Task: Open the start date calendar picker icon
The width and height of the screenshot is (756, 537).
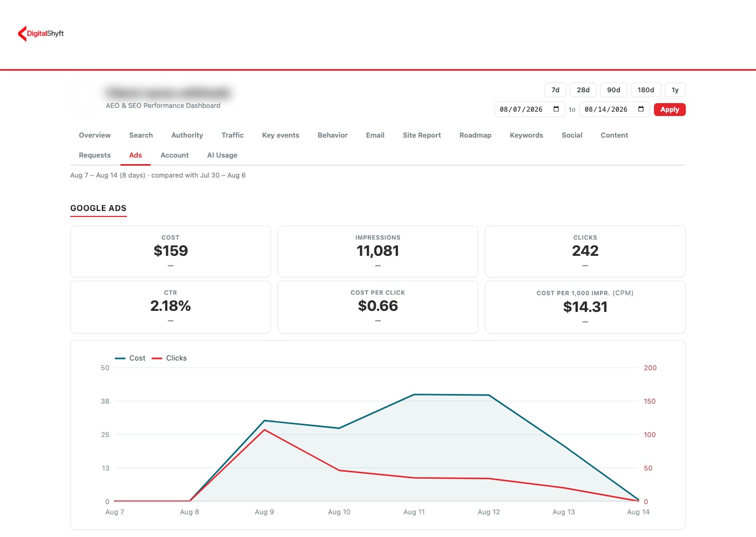Action: point(556,109)
